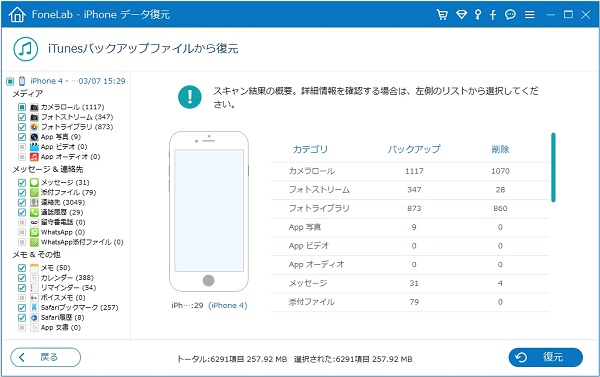Click the exclamation info icon

point(190,97)
